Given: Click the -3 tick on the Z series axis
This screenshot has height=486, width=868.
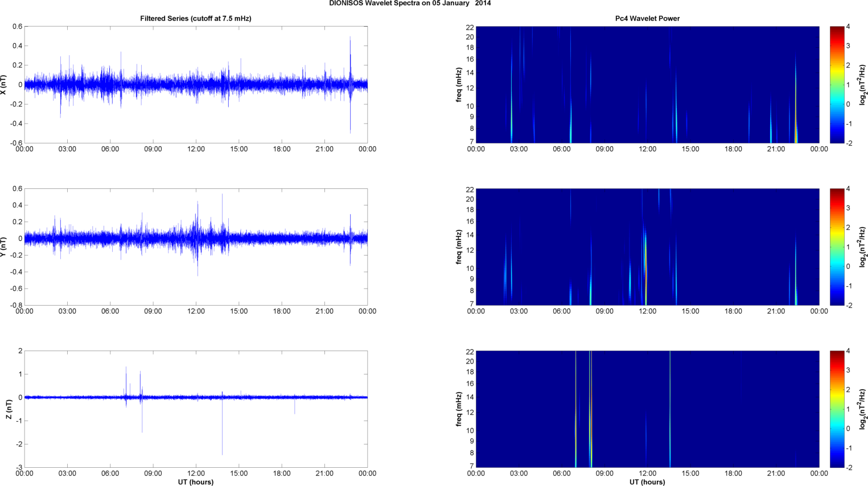Looking at the screenshot, I should (19, 467).
